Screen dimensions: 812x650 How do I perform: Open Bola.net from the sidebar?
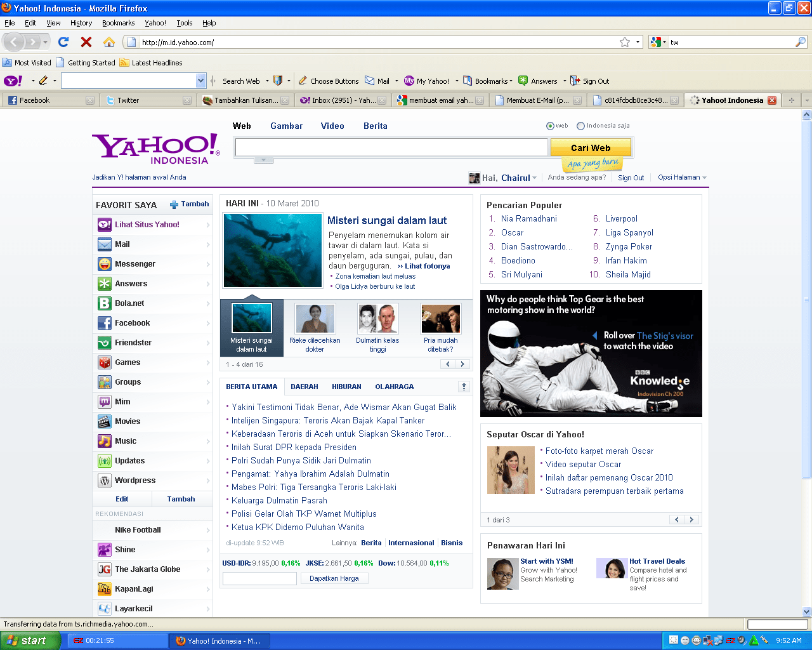click(x=152, y=303)
